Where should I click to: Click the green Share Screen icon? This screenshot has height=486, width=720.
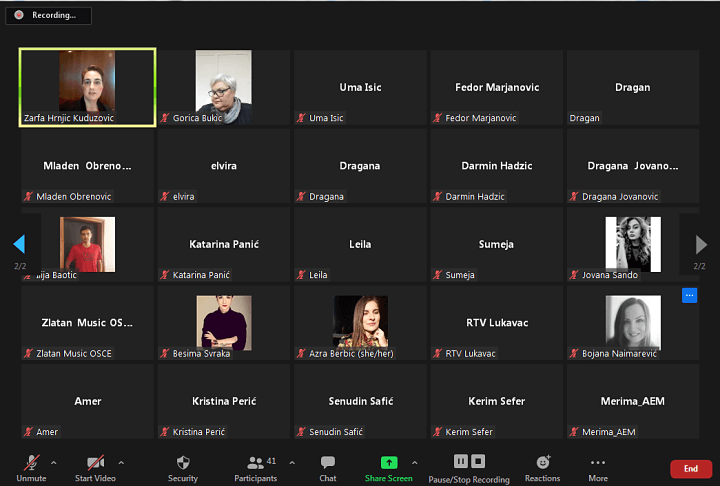point(388,462)
